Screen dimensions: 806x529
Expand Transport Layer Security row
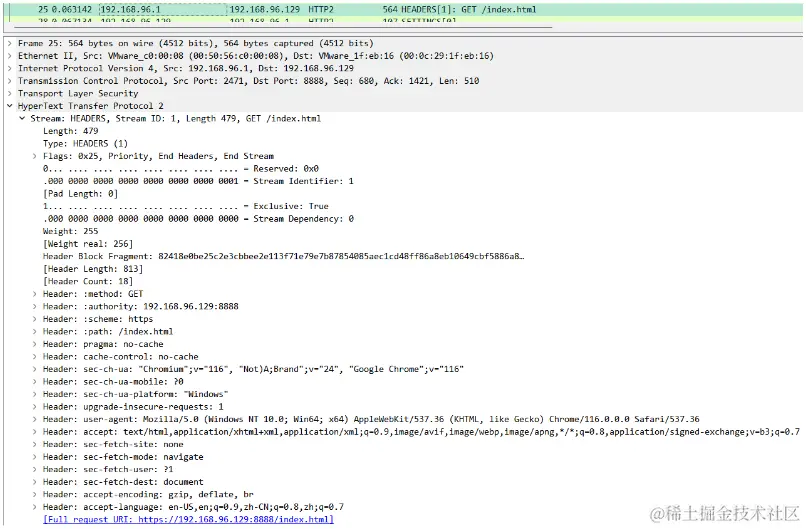pos(10,93)
